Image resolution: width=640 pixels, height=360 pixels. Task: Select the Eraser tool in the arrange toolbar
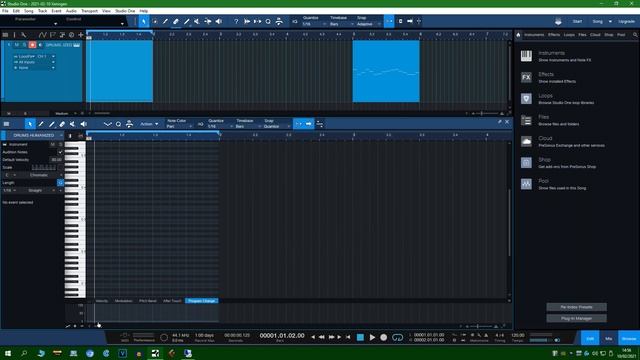[176, 21]
